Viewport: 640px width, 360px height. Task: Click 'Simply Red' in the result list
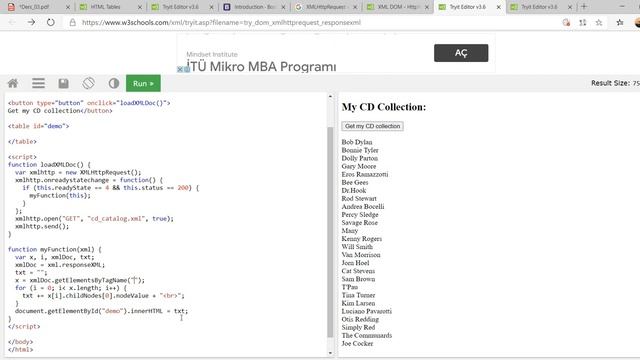tap(358, 327)
